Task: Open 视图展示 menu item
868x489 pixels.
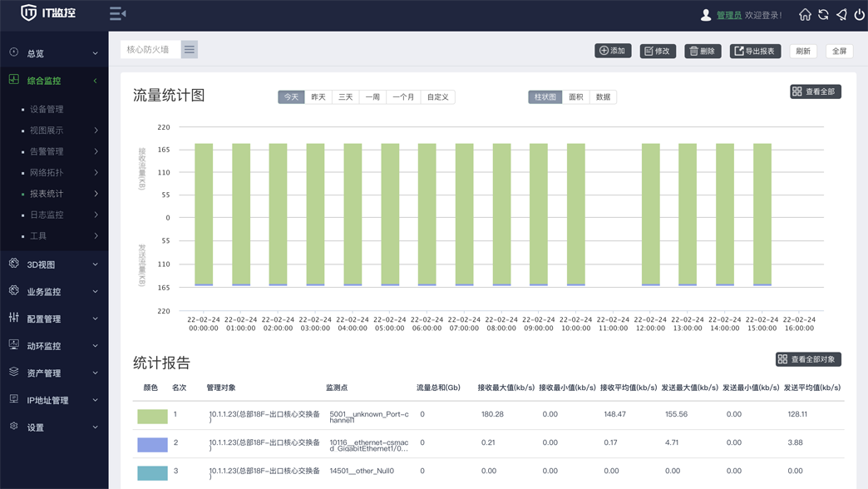Action: coord(47,130)
